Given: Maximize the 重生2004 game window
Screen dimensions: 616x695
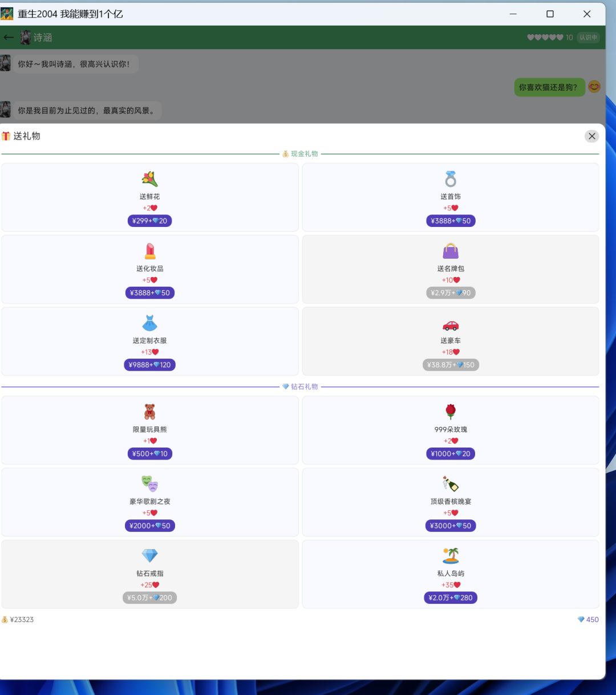Looking at the screenshot, I should click(550, 14).
